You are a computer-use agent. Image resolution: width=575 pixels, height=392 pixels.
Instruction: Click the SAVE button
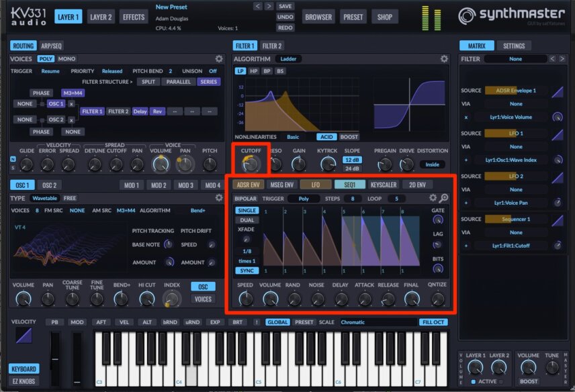285,6
